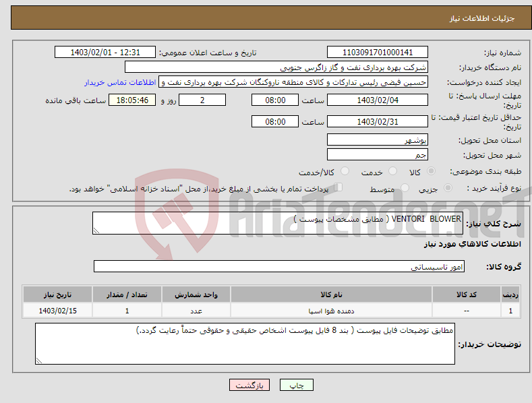Click the remaining time field 18:05:46
This screenshot has height=403, width=532.
132,100
